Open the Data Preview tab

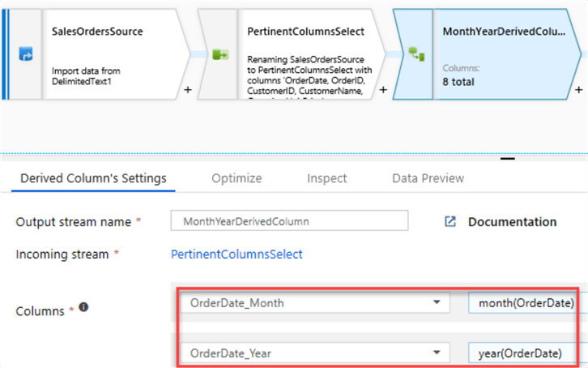pos(428,178)
